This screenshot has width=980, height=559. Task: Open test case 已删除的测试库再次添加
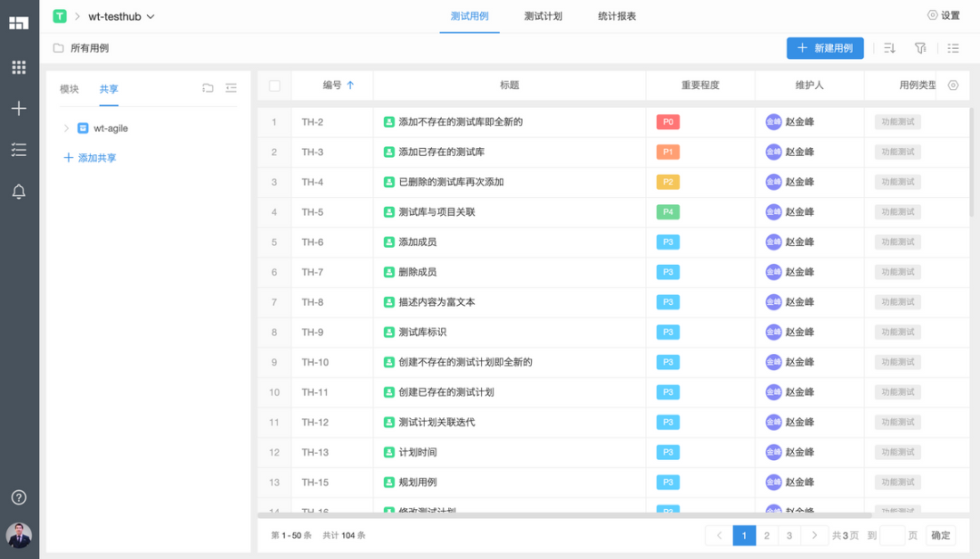[451, 182]
